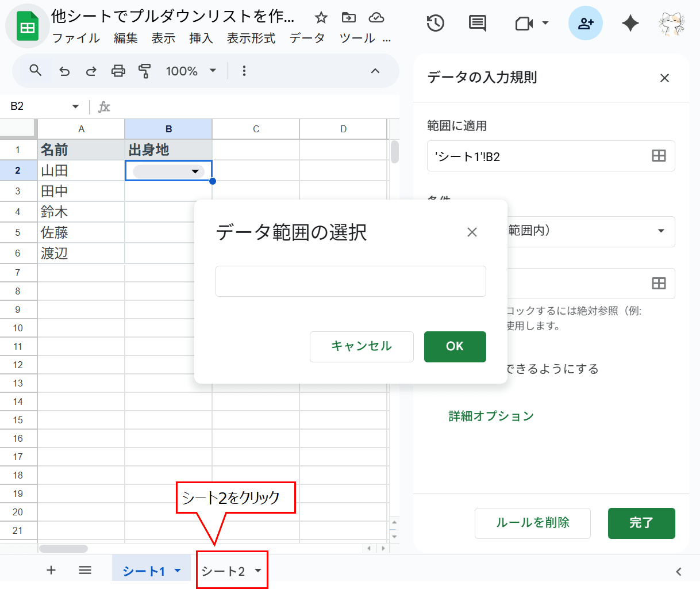Open the all sheets list icon
This screenshot has height=589, width=700.
pyautogui.click(x=84, y=570)
